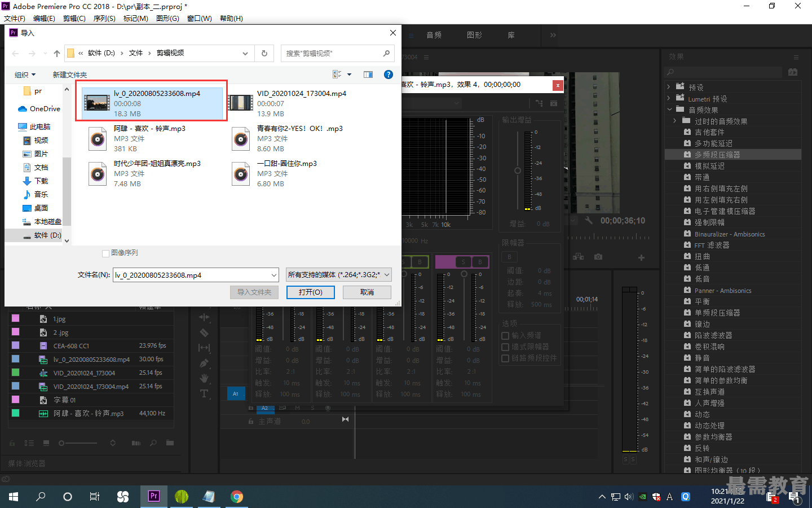Toggle the preview pane icon
Viewport: 812px width, 508px height.
click(368, 75)
